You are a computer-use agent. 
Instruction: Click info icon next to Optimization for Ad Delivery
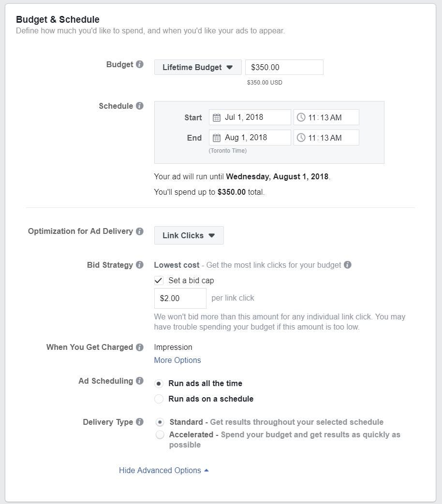(x=140, y=231)
